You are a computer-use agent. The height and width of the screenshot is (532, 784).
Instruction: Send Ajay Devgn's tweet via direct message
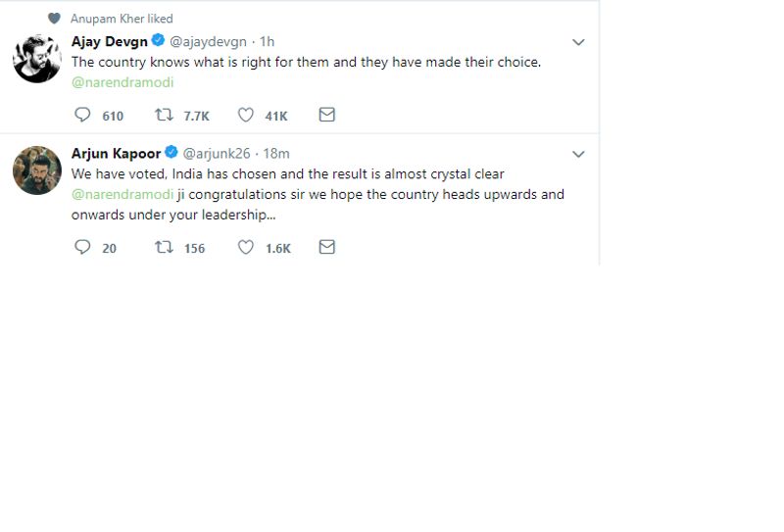tap(327, 115)
